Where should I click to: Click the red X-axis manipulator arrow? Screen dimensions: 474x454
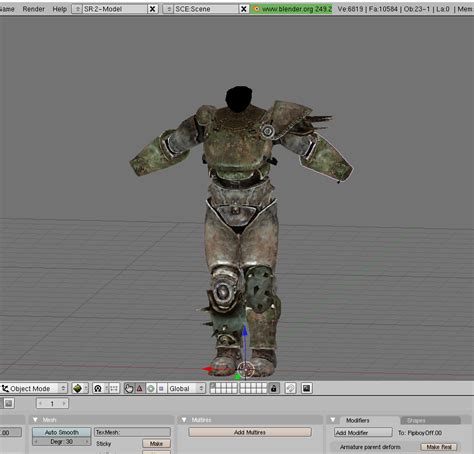(x=209, y=369)
